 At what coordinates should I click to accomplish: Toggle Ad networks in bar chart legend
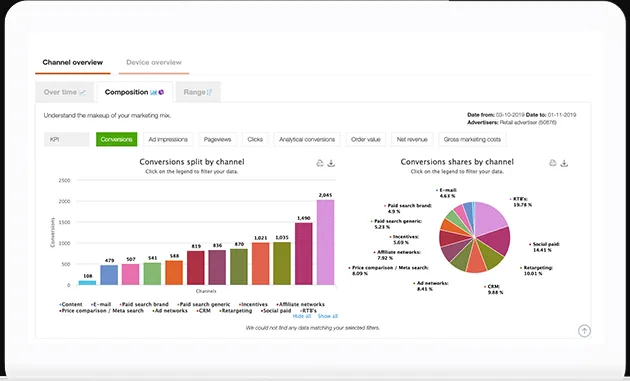click(170, 311)
